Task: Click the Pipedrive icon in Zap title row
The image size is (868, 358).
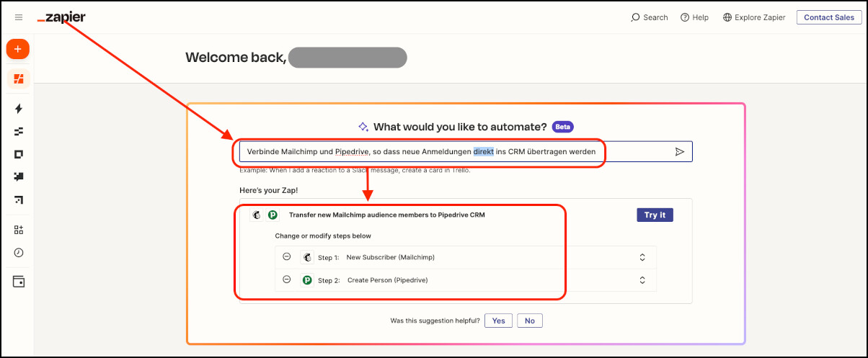Action: (273, 215)
